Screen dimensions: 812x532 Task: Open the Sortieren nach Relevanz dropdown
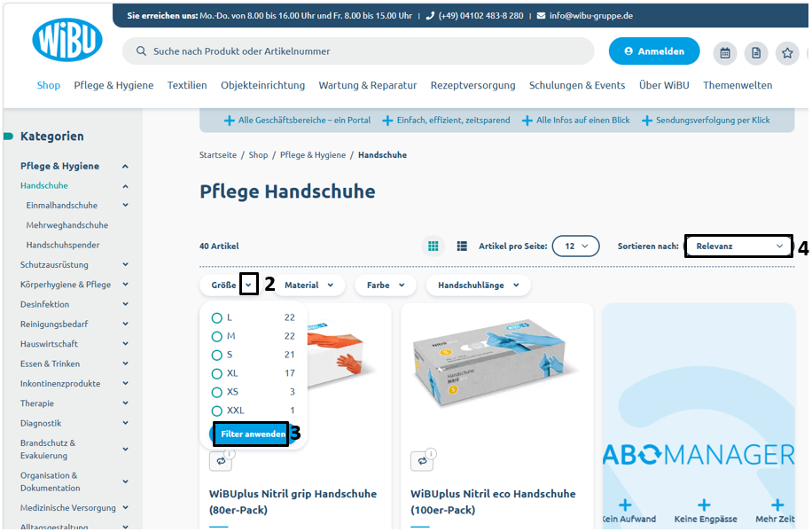738,246
